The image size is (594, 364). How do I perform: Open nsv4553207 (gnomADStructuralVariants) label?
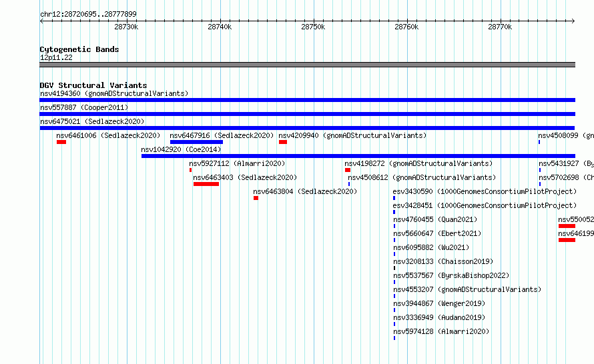pos(467,289)
